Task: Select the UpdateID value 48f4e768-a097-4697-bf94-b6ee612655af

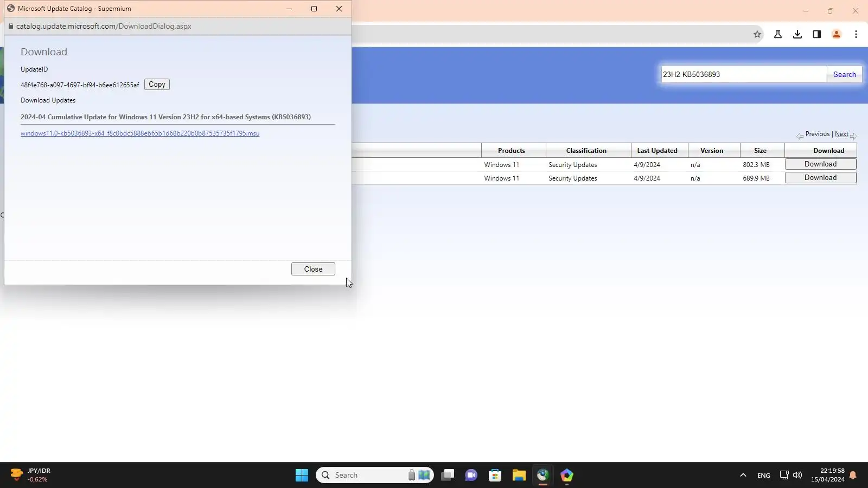Action: (80, 85)
